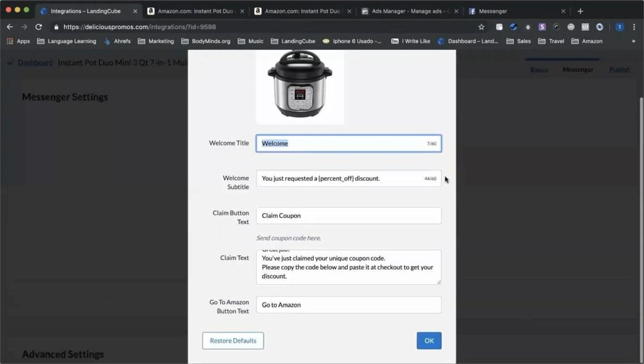This screenshot has height=364, width=644.
Task: Open the Sales bookmark folder
Action: pyautogui.click(x=518, y=41)
